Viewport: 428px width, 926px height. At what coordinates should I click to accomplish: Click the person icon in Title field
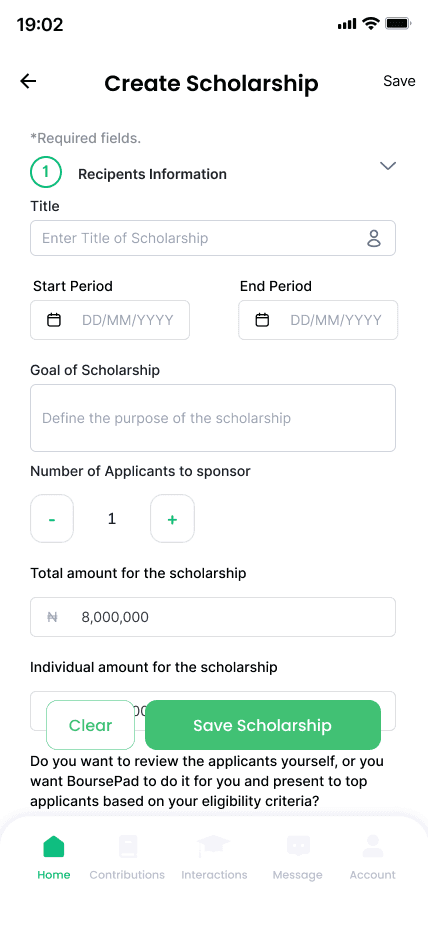374,239
